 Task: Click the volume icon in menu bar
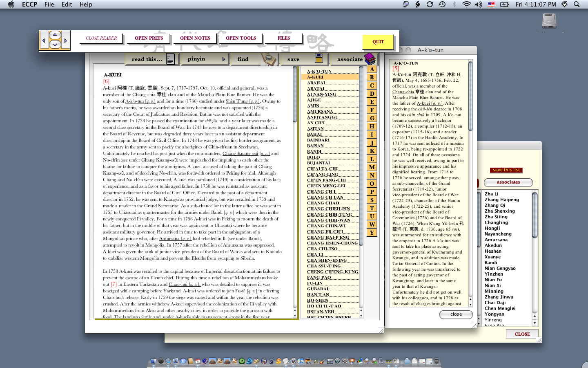tap(479, 4)
